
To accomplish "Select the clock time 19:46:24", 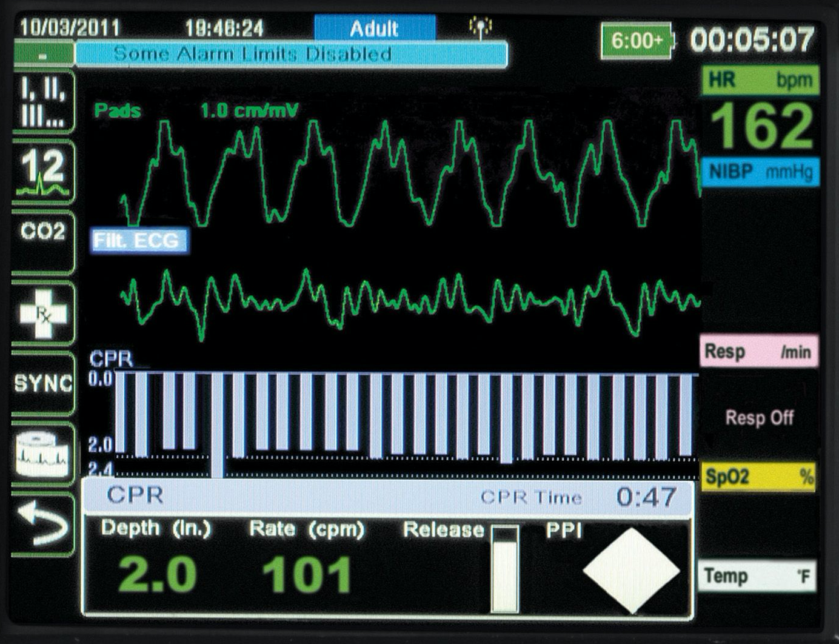I will [x=224, y=28].
